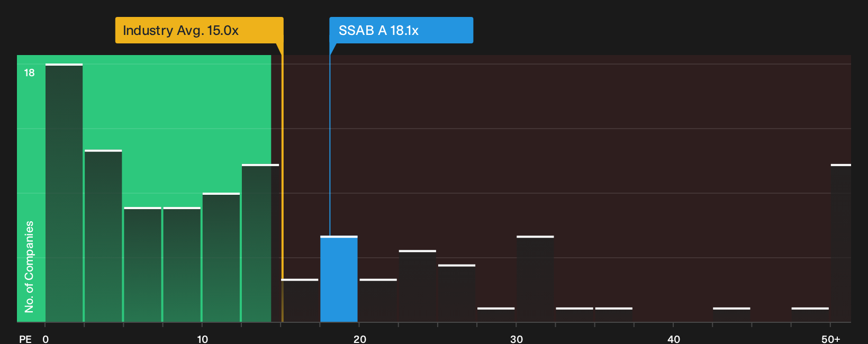
Task: Click the '20' x-axis tick label
Action: [360, 339]
